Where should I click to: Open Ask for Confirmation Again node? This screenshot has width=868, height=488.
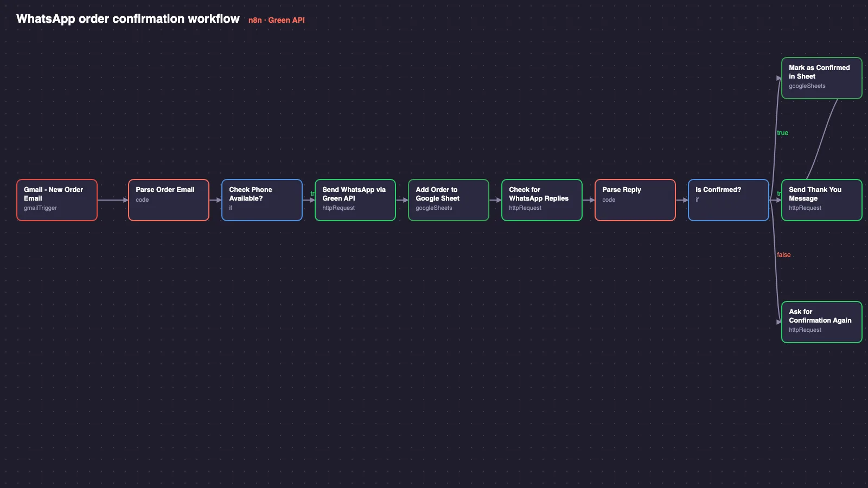click(x=822, y=322)
